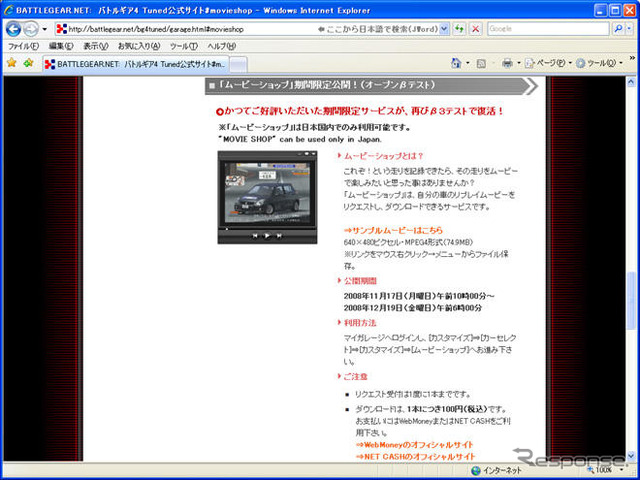Open a new blank tab button

[x=238, y=64]
